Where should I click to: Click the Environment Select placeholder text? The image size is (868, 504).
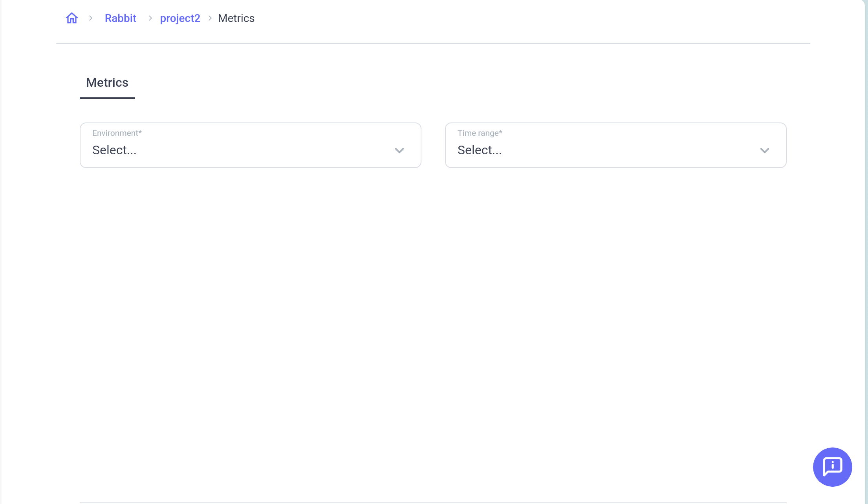pos(114,150)
